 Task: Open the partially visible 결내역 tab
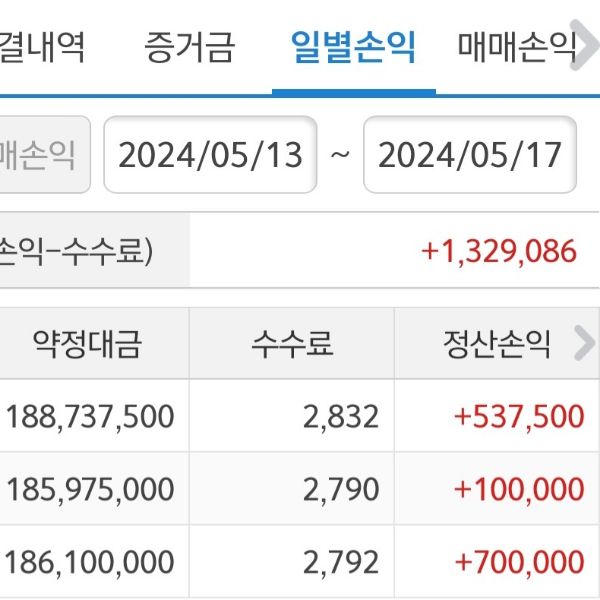click(42, 46)
